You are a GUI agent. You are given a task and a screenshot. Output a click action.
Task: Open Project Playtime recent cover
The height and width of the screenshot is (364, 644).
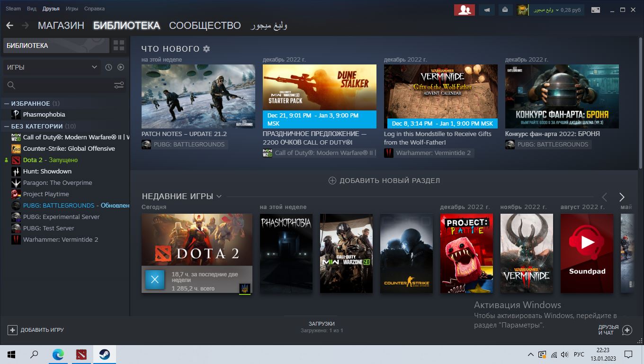pyautogui.click(x=466, y=253)
